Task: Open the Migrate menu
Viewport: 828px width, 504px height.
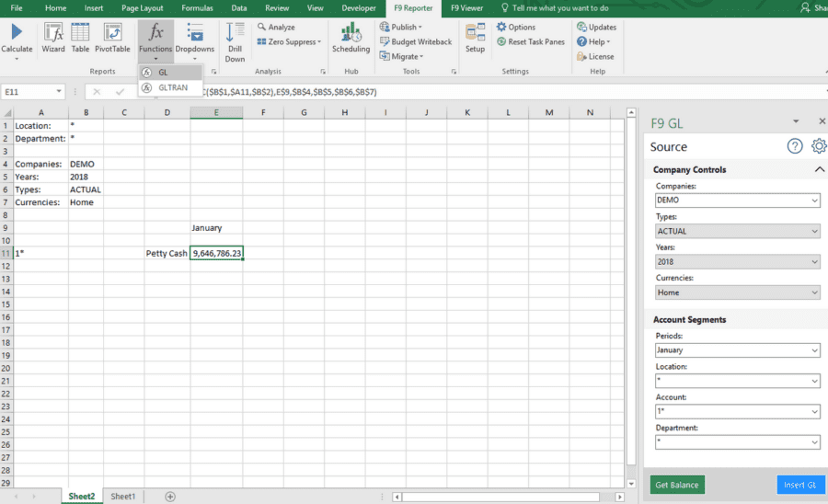Action: (401, 56)
